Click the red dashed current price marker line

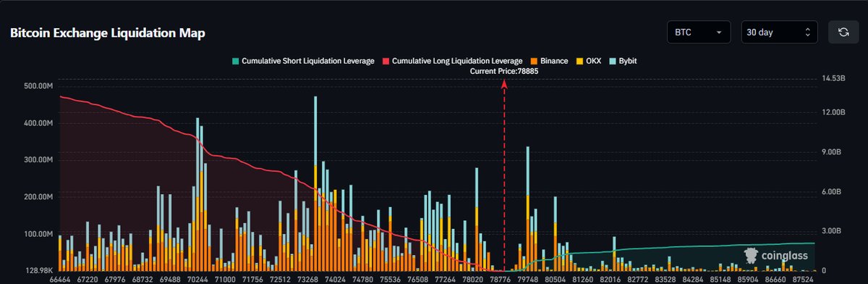click(x=504, y=176)
